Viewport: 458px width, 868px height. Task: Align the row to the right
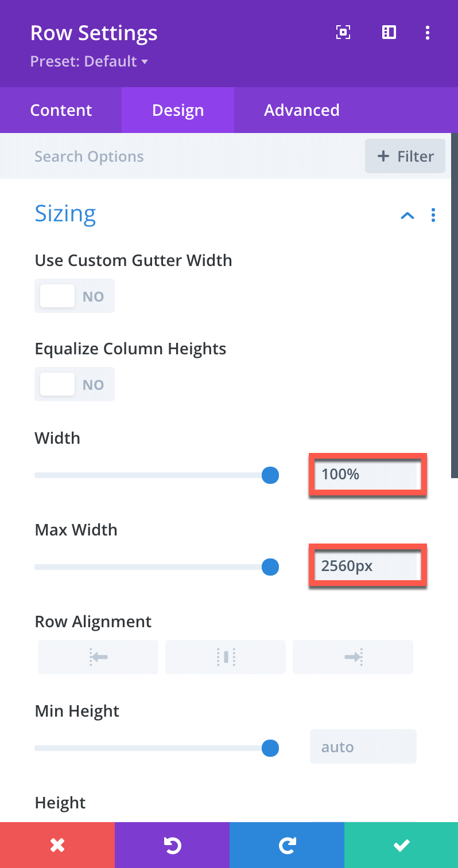click(x=353, y=657)
